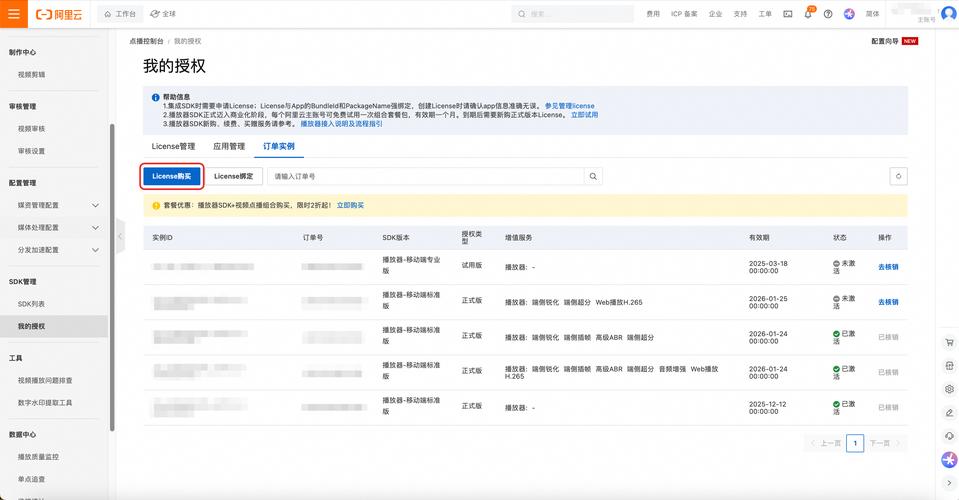
Task: Open the shopping cart in the right sidebar
Action: [x=949, y=342]
